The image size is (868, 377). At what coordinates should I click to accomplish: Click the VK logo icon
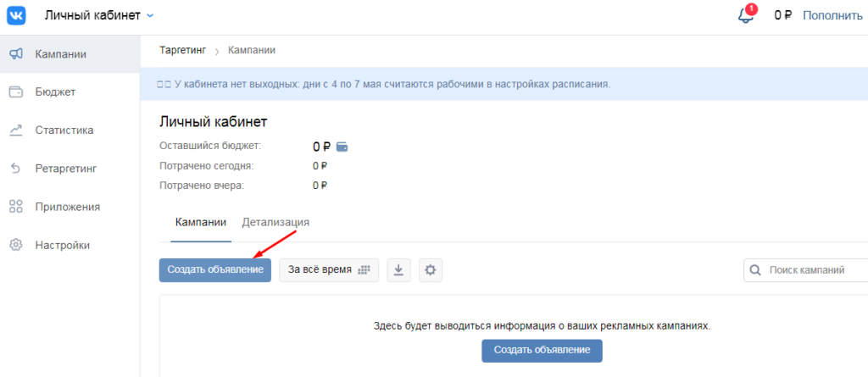(16, 15)
